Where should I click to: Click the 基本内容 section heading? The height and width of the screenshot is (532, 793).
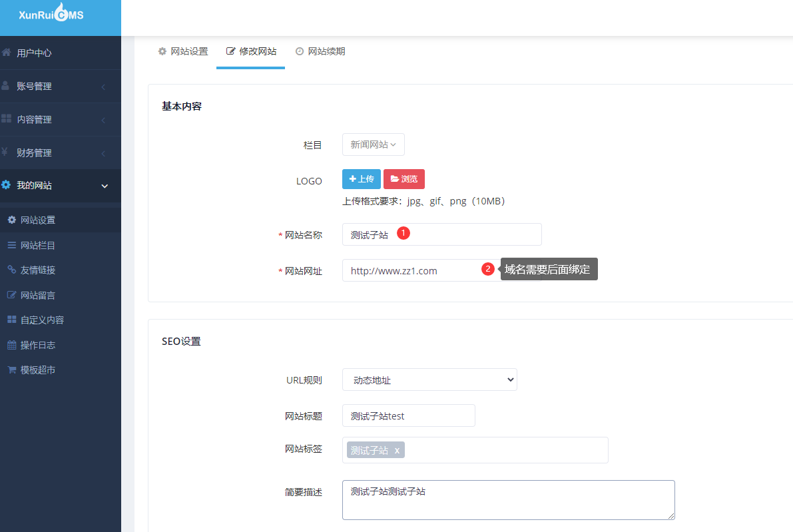pos(182,106)
